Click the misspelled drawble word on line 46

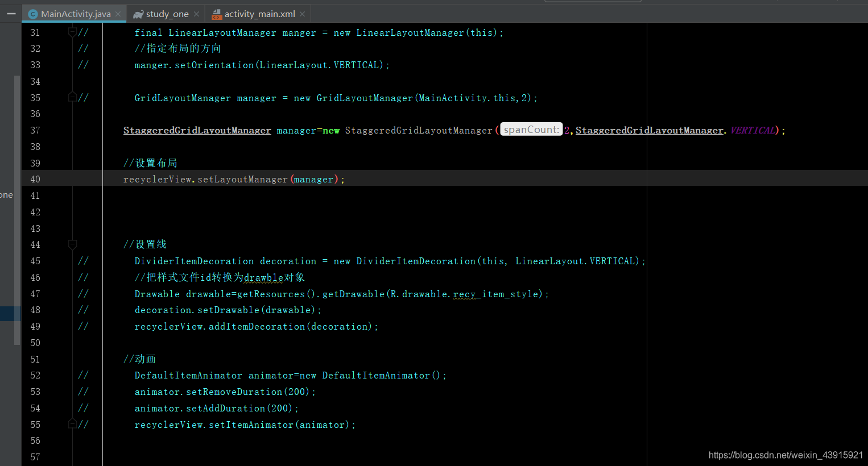[263, 277]
